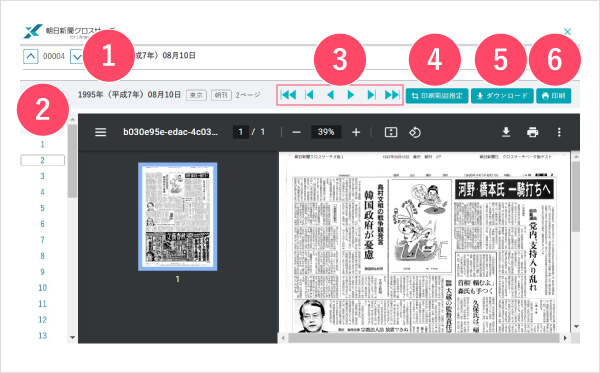Click the 東京 edition tag

[196, 95]
